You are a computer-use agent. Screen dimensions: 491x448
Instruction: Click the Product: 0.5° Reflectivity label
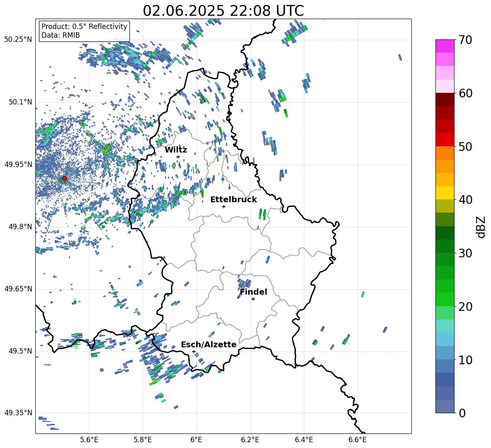coord(84,27)
